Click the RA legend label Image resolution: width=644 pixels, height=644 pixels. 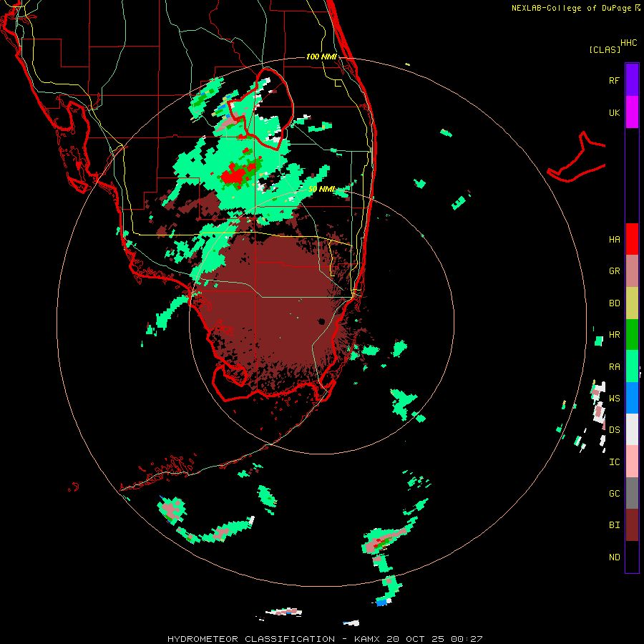614,367
